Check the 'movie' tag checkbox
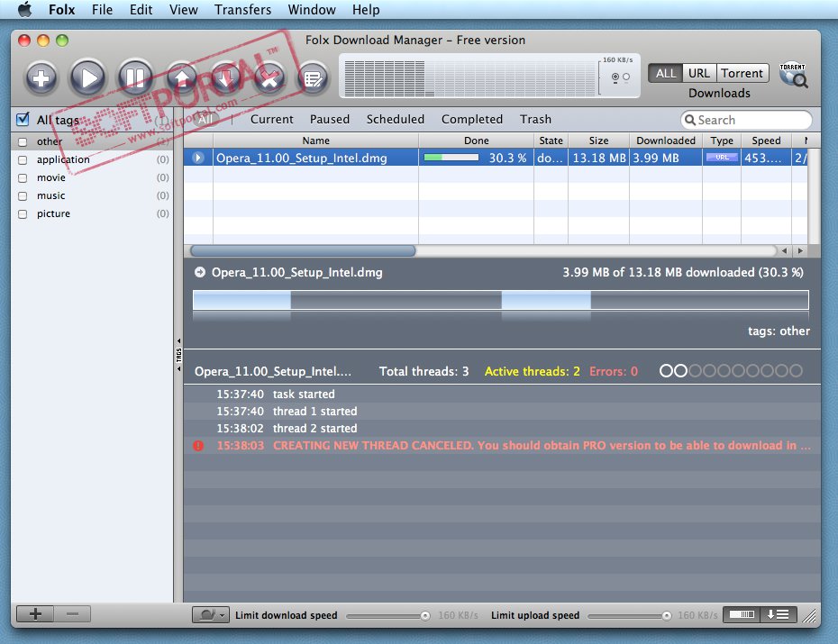Viewport: 838px width, 644px height. click(x=23, y=177)
